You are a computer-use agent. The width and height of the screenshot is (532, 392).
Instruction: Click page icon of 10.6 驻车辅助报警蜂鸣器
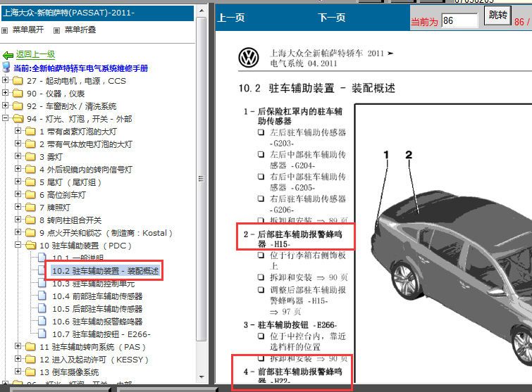[x=42, y=321]
